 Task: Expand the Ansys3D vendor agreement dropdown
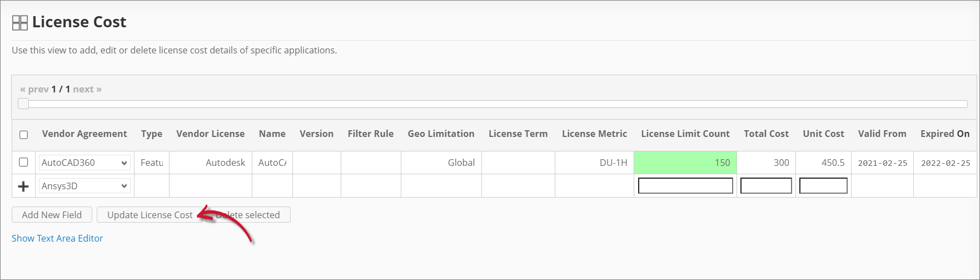(84, 186)
